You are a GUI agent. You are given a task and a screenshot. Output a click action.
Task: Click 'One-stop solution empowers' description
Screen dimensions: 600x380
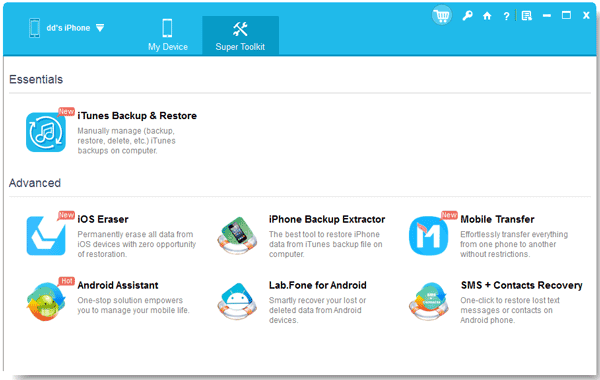click(133, 305)
